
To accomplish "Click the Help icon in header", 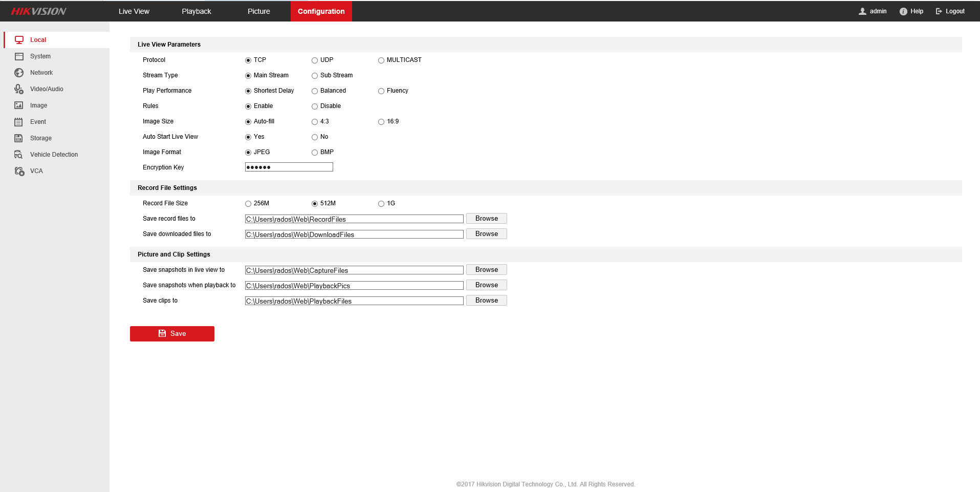I will 903,11.
